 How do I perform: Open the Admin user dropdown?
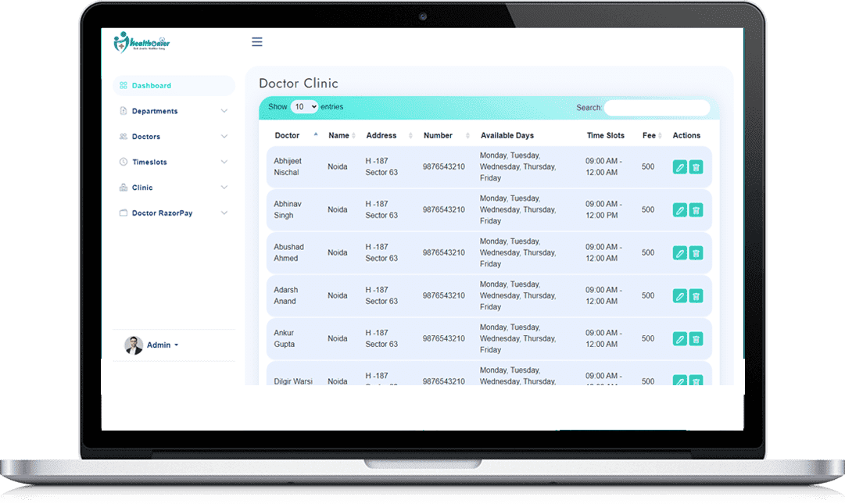163,345
